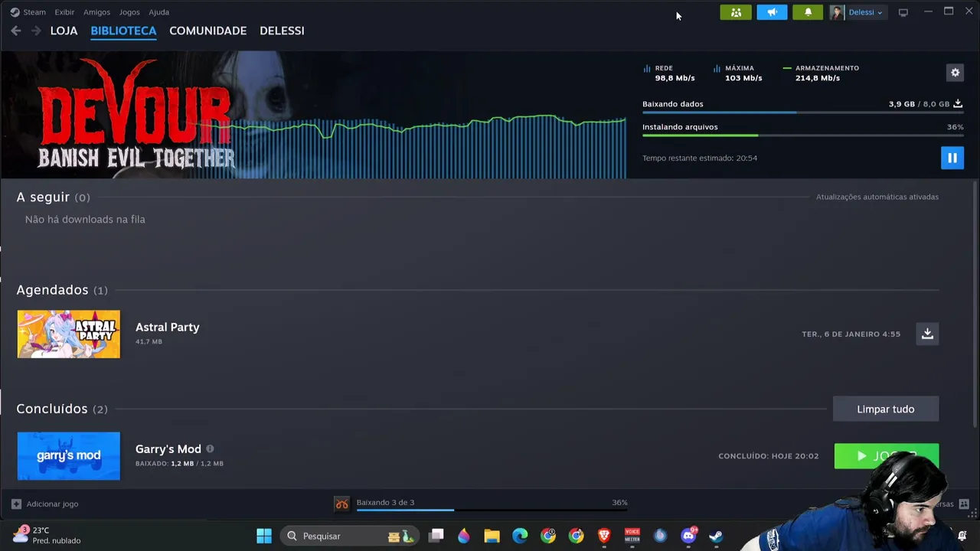Image resolution: width=980 pixels, height=551 pixels.
Task: Click the Astral Party thumbnail
Action: coord(69,334)
